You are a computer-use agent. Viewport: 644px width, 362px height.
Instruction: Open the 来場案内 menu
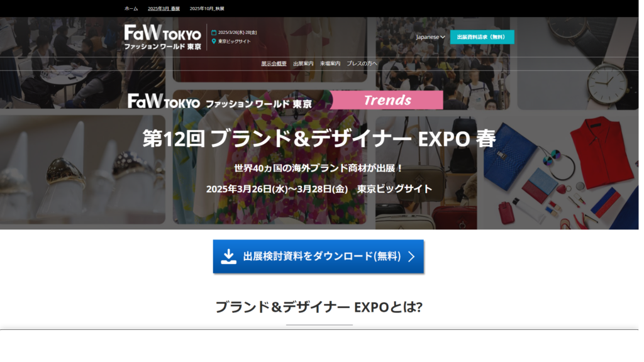330,63
